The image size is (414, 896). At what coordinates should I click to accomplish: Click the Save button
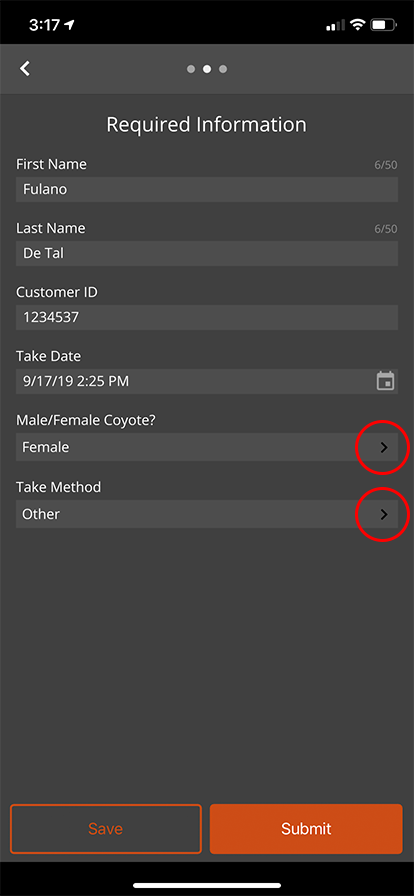point(106,829)
